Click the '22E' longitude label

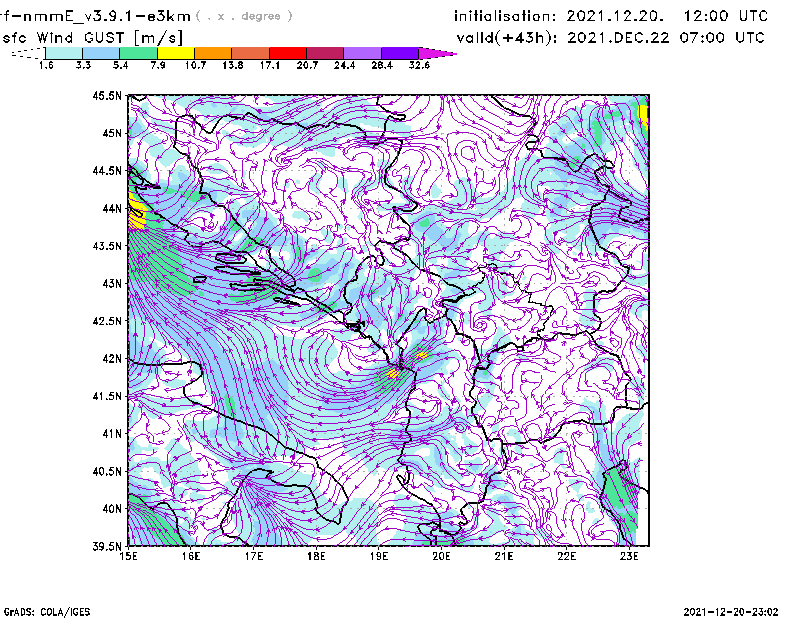point(566,556)
